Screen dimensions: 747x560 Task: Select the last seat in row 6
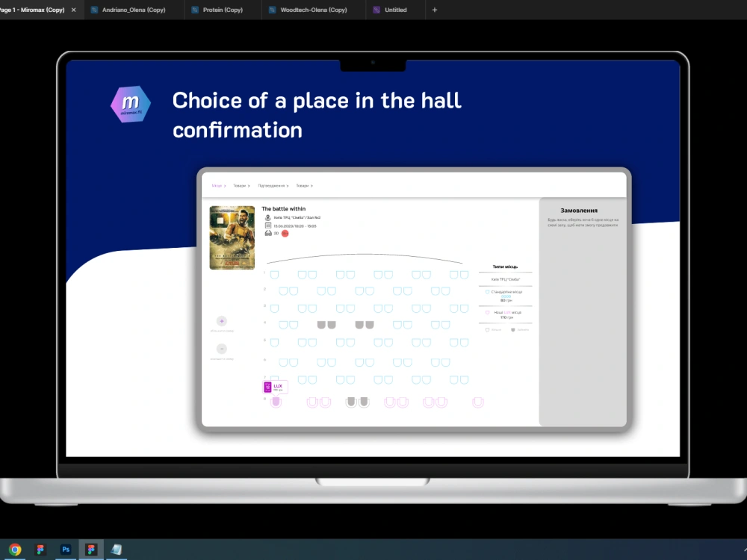445,362
